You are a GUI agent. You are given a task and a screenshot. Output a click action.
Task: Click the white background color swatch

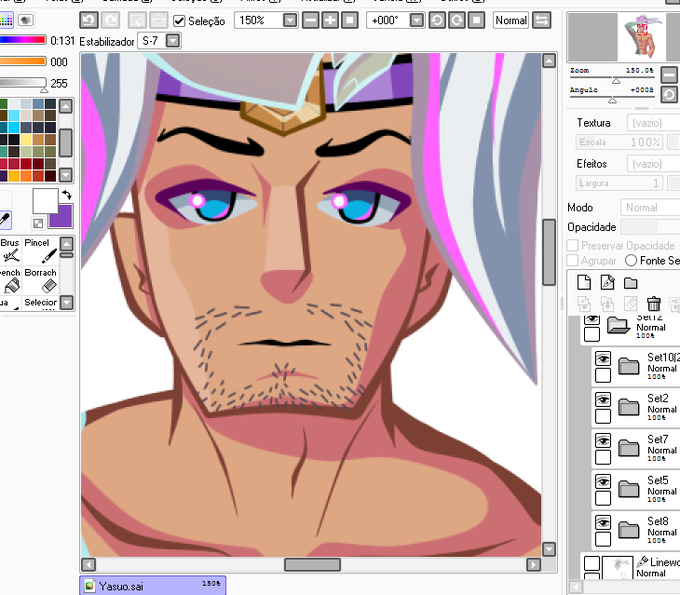pos(45,201)
